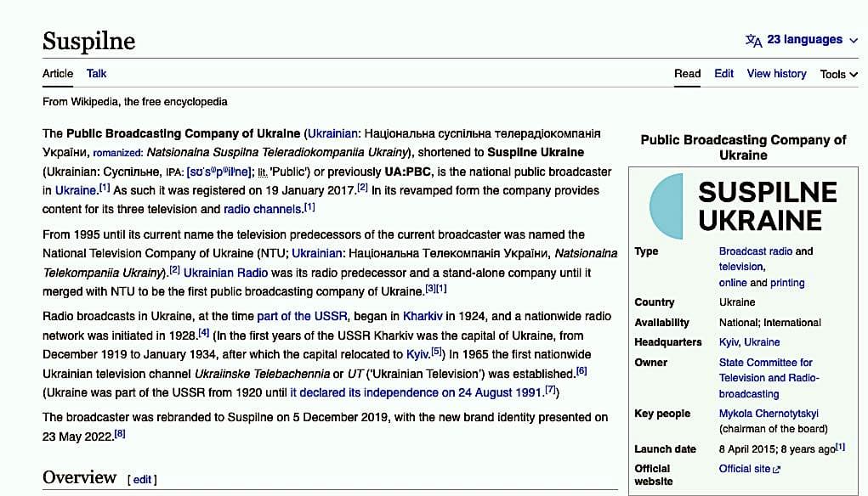Open the Mykola Chernotytskyi link

click(769, 414)
